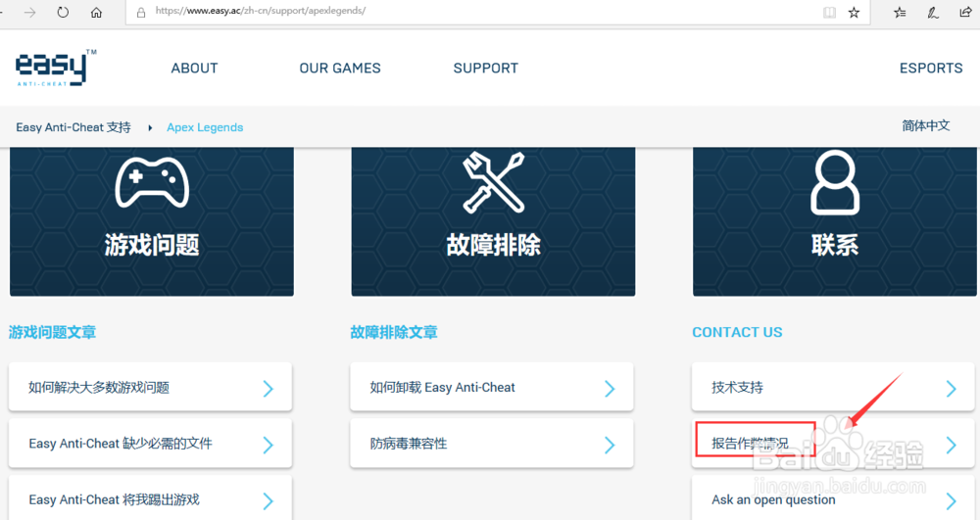
Task: Click chevron on 缺少必需的文件 row
Action: coord(269,445)
